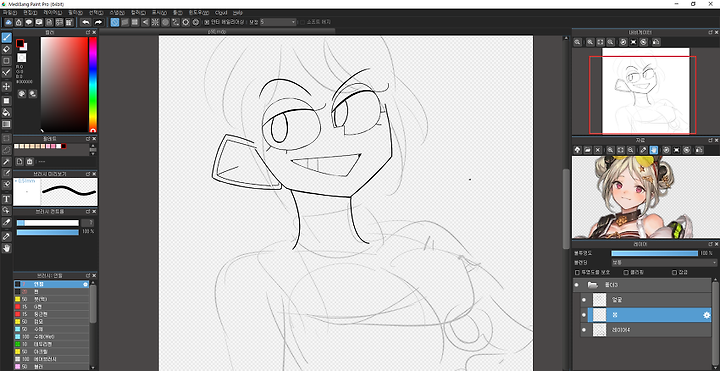Viewport: 720px width, 371px height.
Task: Adjust the brush size slider
Action: point(48,223)
